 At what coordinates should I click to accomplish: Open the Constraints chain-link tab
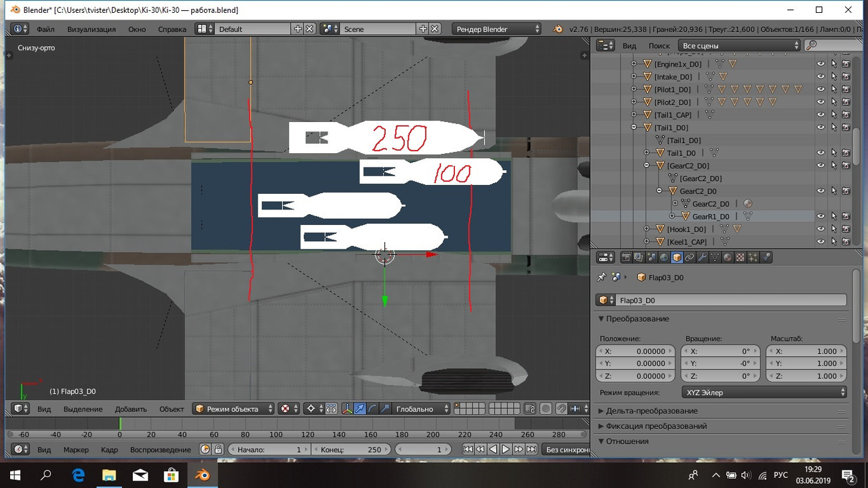(689, 258)
